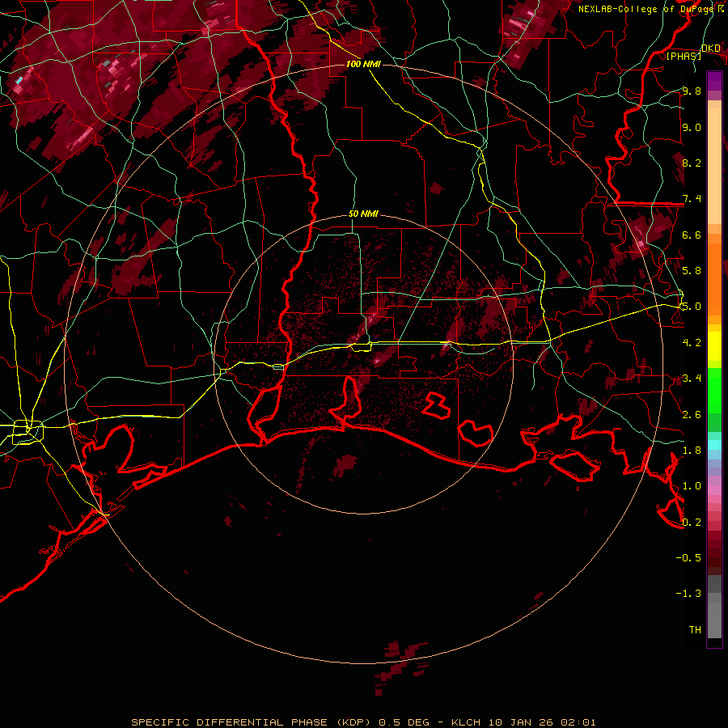Viewport: 728px width, 728px height.
Task: Click the '-1.3' scale value
Action: click(x=688, y=594)
